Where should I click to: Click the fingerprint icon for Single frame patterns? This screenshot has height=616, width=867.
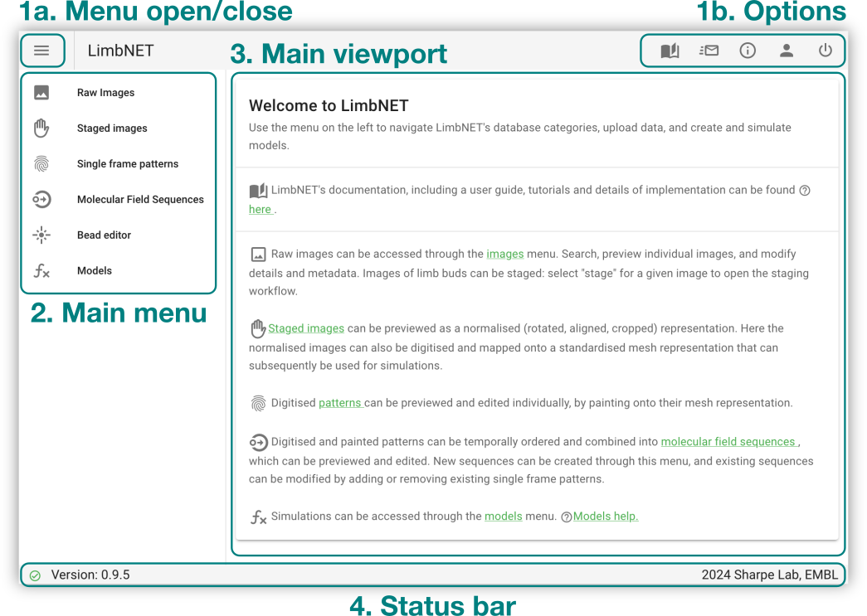click(41, 163)
